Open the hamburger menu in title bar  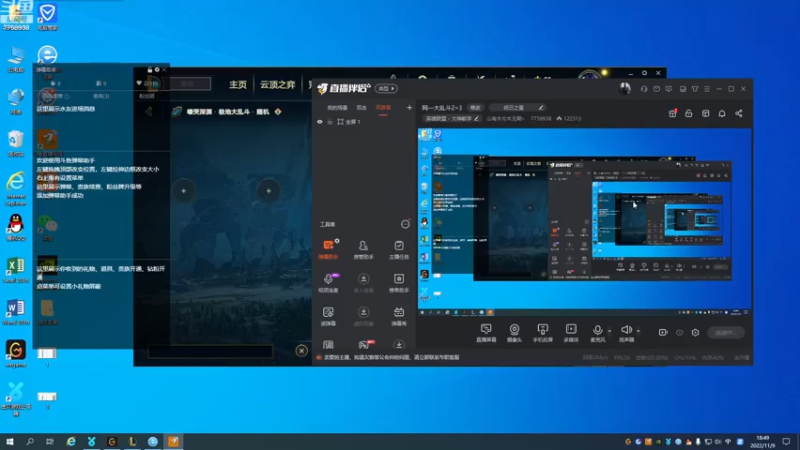point(707,89)
